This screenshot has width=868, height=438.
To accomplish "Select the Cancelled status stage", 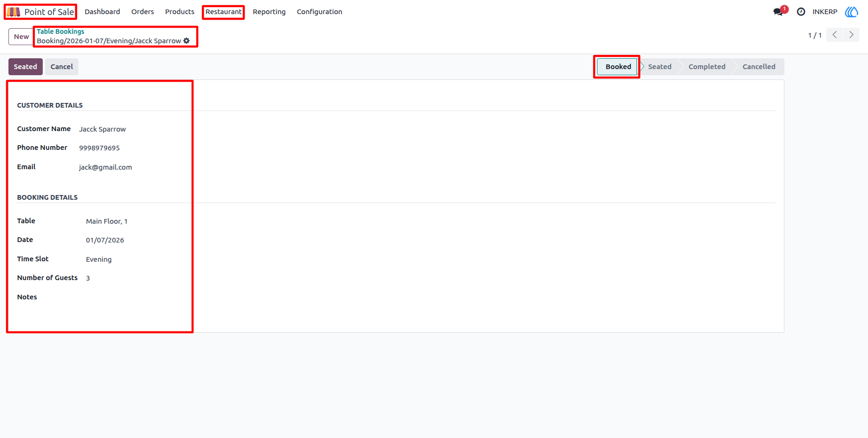I will pos(759,67).
